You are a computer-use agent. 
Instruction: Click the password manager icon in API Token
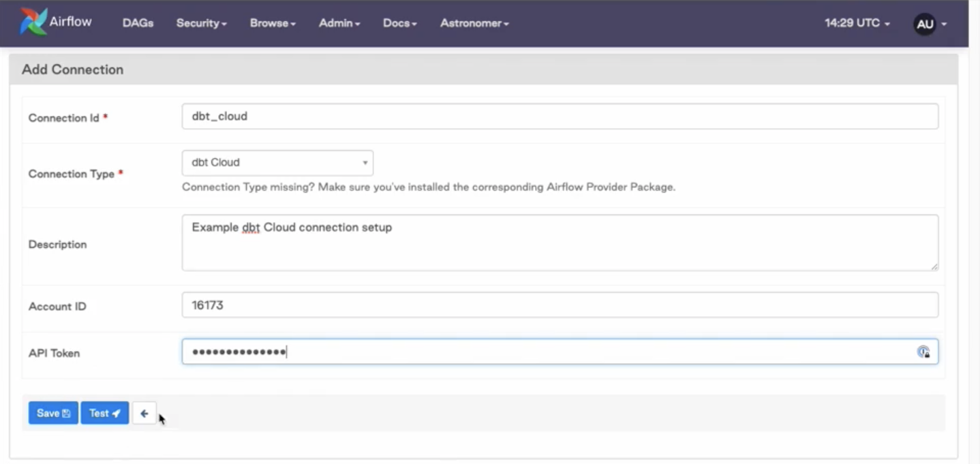click(923, 352)
